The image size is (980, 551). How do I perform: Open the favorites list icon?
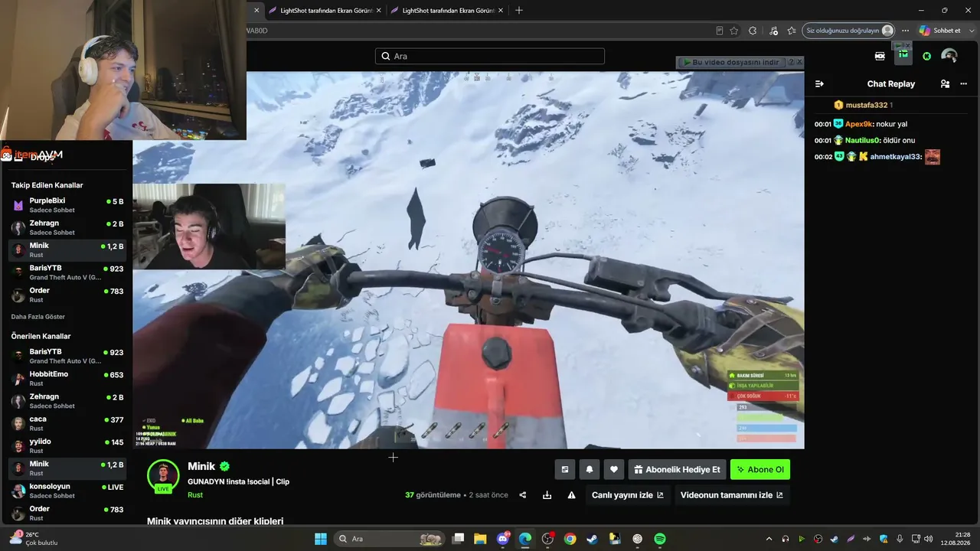point(792,31)
